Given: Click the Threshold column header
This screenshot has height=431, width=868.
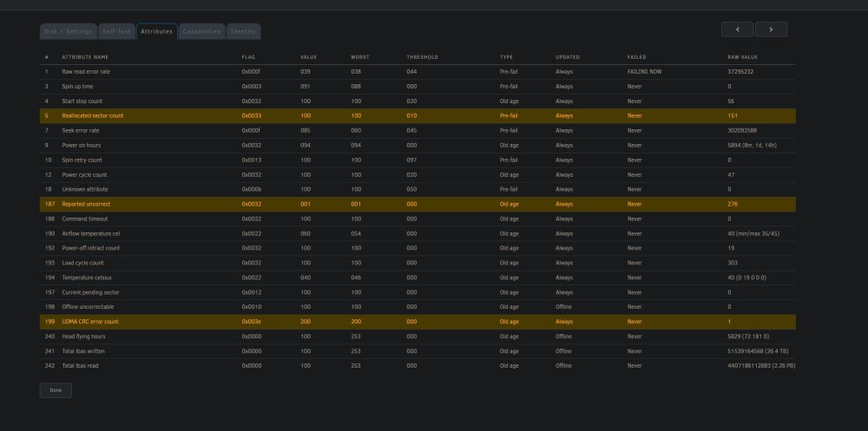Looking at the screenshot, I should 422,57.
